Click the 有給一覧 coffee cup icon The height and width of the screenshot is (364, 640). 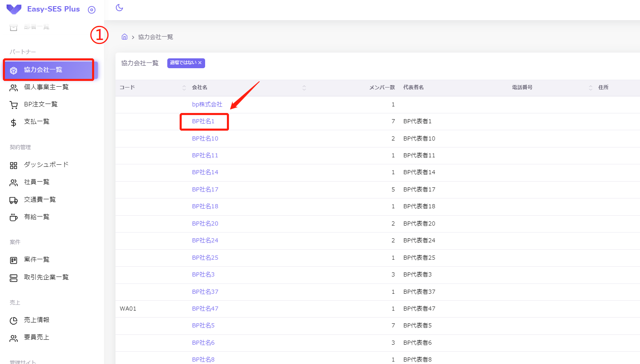(14, 217)
